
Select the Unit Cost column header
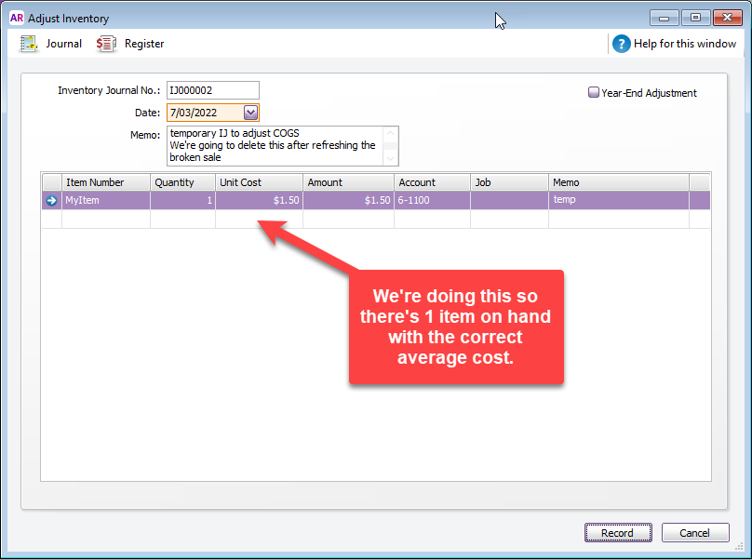[x=259, y=182]
